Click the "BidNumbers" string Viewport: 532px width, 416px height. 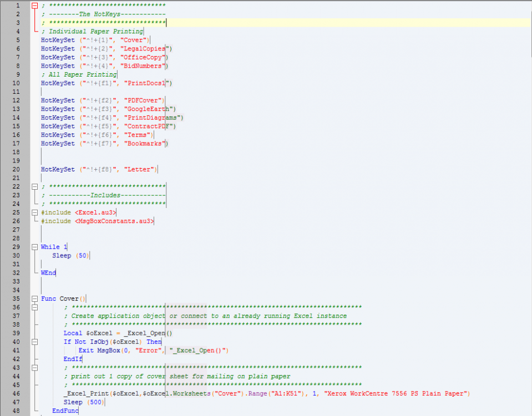click(143, 66)
